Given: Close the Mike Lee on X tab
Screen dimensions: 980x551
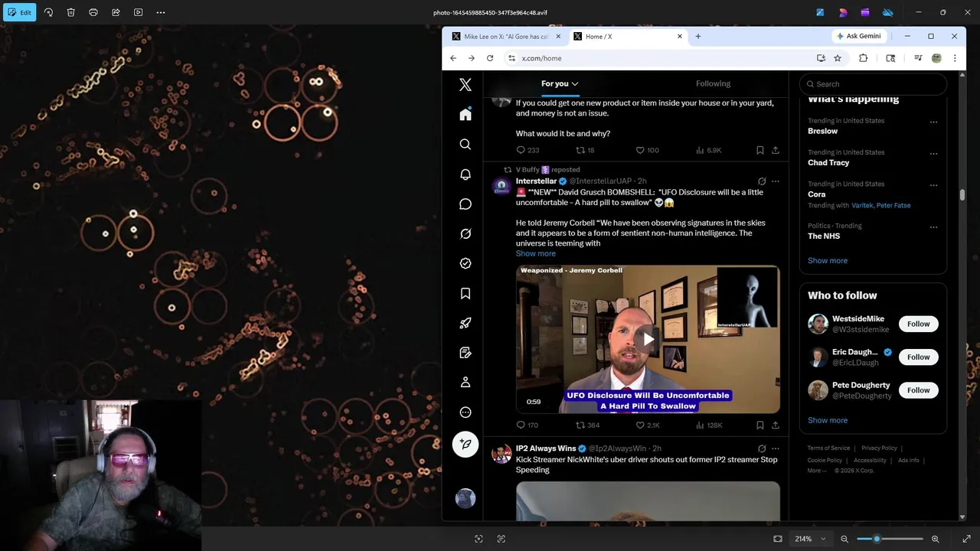Looking at the screenshot, I should coord(558,36).
